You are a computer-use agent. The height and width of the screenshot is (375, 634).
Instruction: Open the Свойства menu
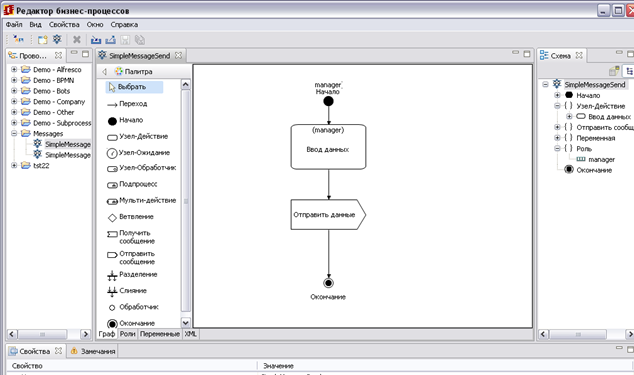64,25
